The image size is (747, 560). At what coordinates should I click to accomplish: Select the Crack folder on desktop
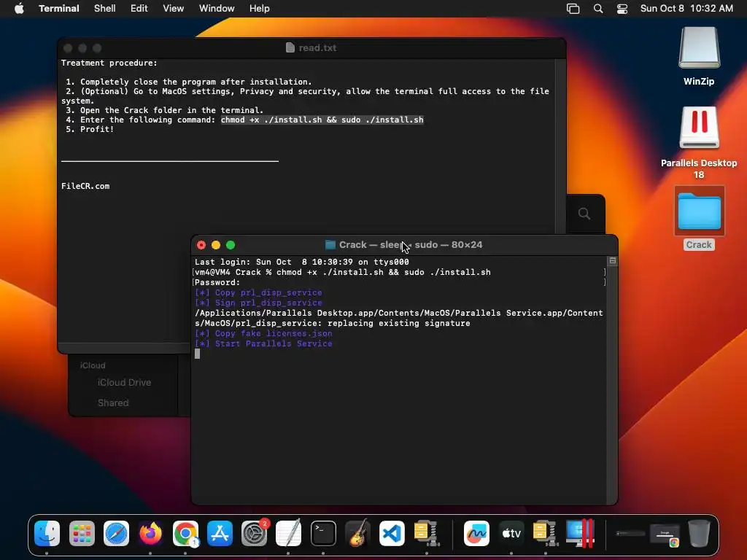699,218
